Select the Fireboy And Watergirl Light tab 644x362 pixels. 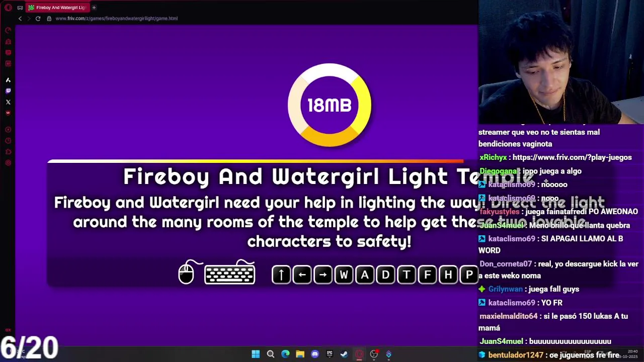[57, 8]
